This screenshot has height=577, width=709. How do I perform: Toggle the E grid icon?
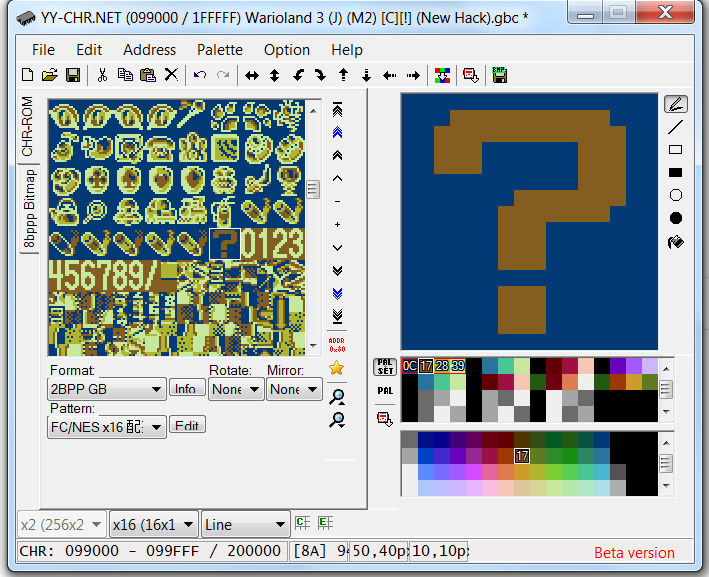click(325, 523)
